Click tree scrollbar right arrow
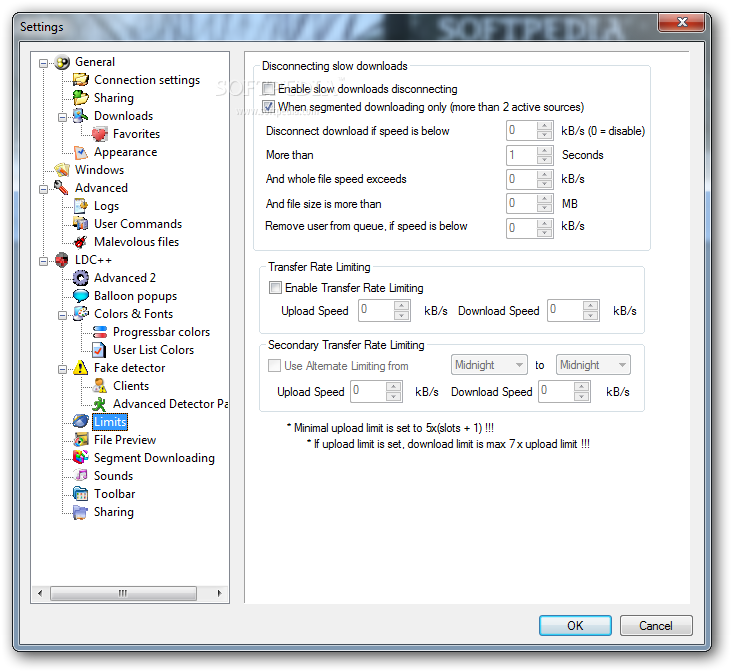Image resolution: width=732 pixels, height=672 pixels. tap(219, 594)
